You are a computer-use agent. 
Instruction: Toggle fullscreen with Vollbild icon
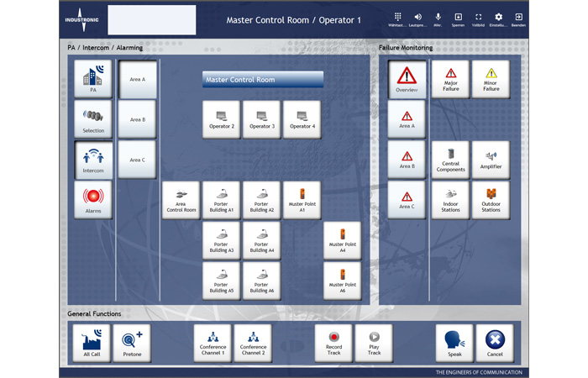tap(478, 18)
